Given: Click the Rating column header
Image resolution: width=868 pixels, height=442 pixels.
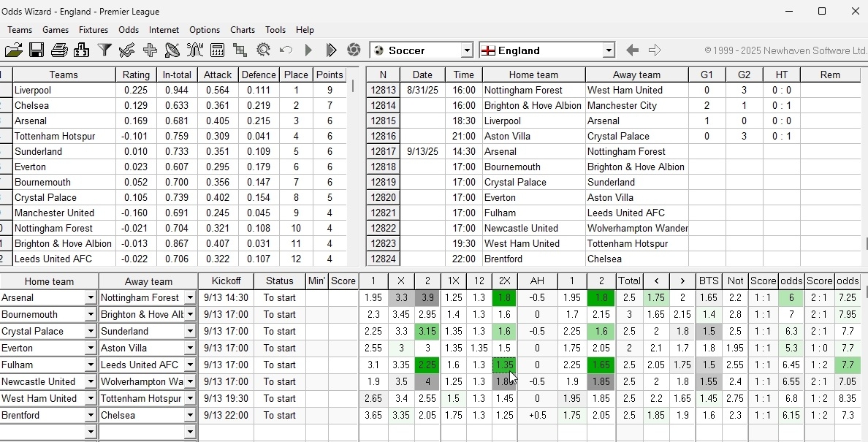Looking at the screenshot, I should coord(136,75).
